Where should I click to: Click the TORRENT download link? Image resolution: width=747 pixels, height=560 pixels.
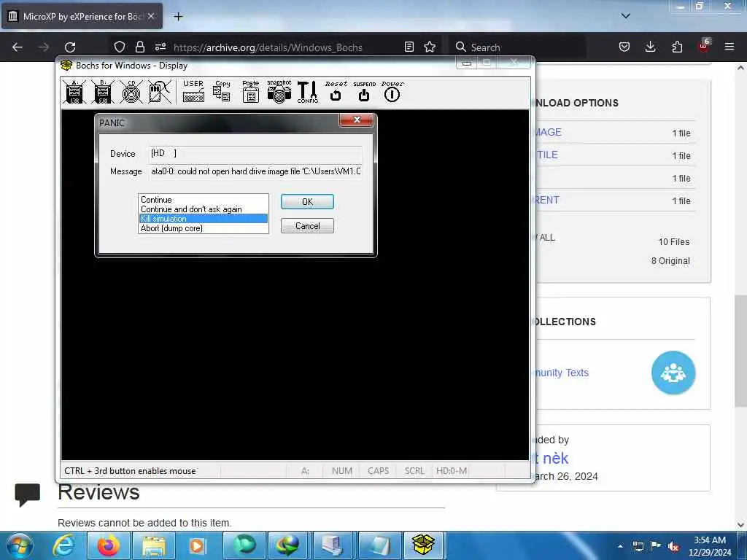pyautogui.click(x=547, y=200)
